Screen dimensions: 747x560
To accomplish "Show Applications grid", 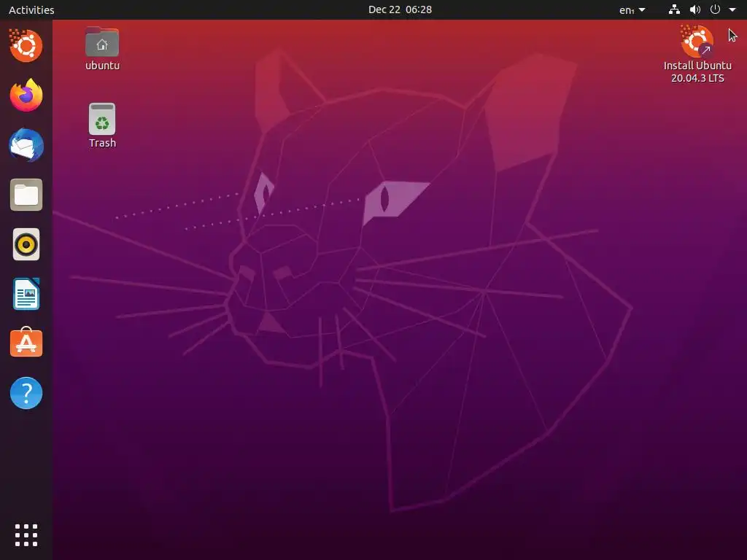I will click(26, 535).
